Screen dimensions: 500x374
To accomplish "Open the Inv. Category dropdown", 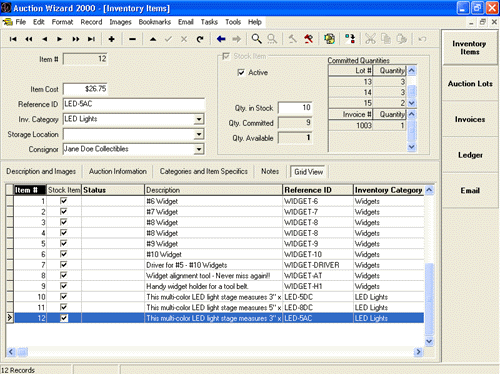I will click(199, 119).
